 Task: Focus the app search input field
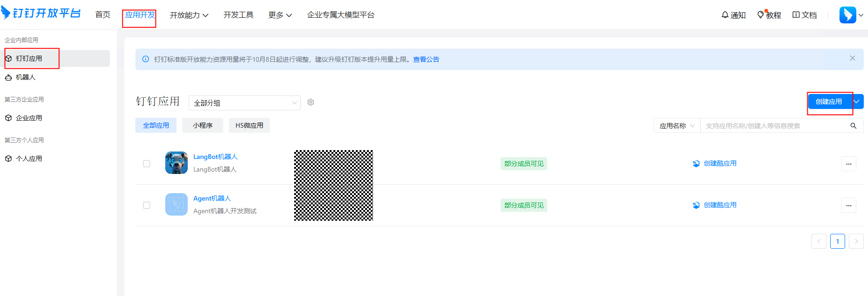coord(775,126)
